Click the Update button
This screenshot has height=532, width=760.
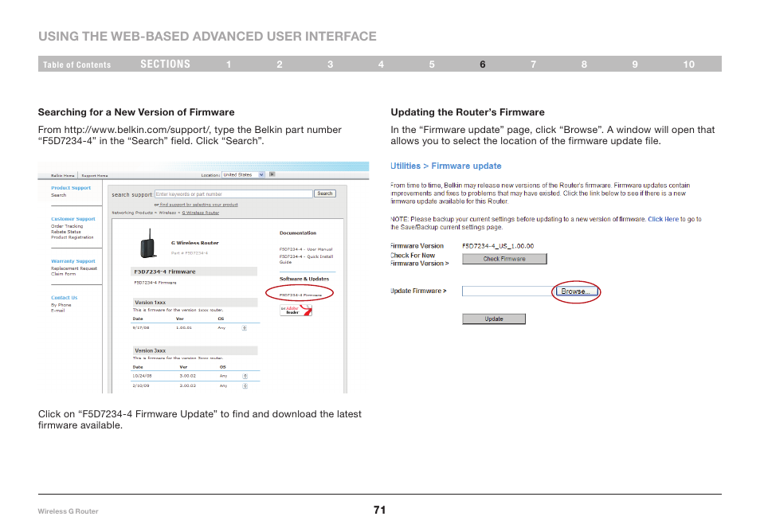pyautogui.click(x=493, y=319)
